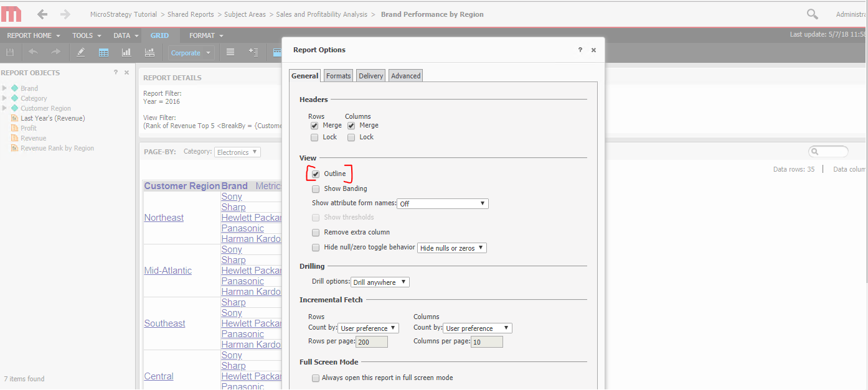
Task: Select the Grid view icon
Action: pos(103,52)
